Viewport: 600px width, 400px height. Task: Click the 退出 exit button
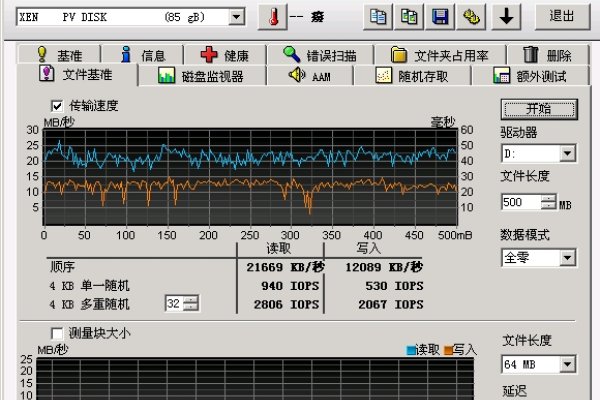click(x=561, y=17)
